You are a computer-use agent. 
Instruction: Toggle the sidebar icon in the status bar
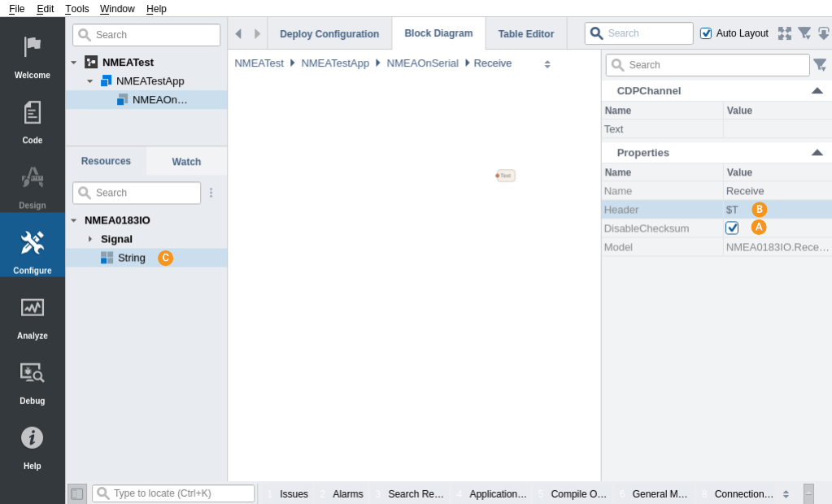pos(77,493)
